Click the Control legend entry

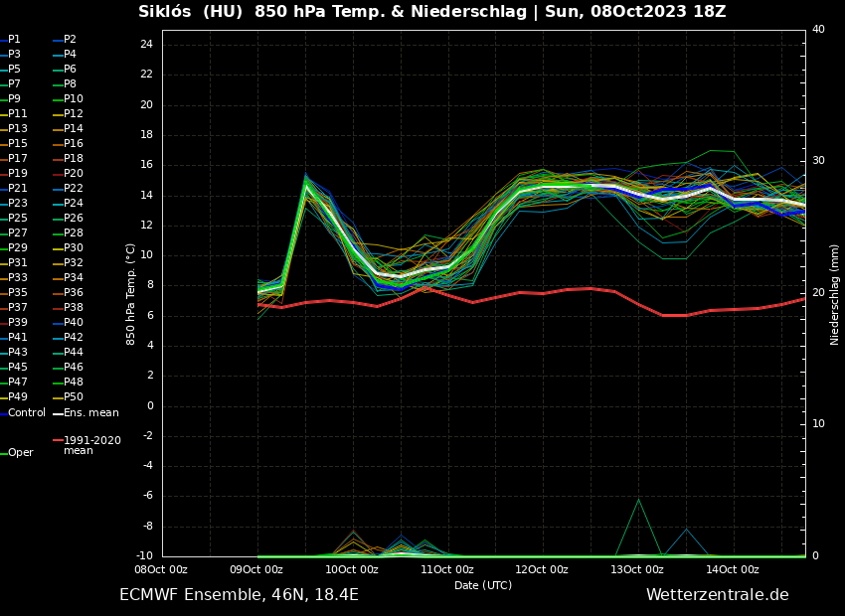pyautogui.click(x=26, y=412)
